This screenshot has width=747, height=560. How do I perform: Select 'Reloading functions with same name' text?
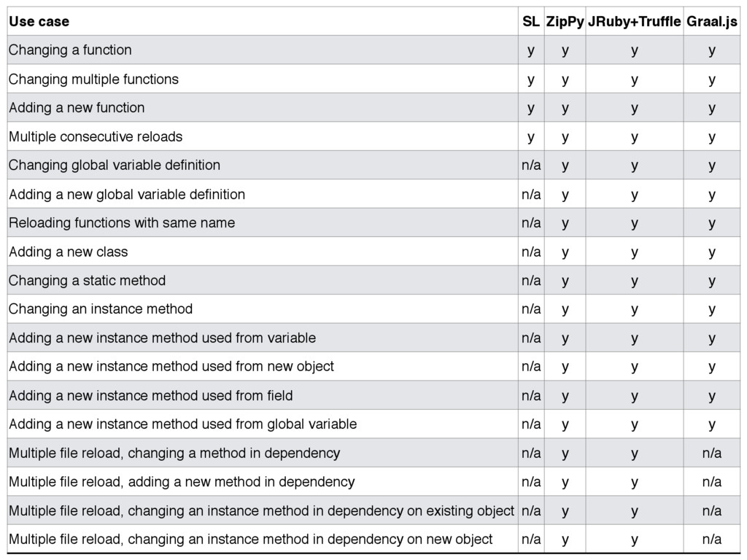122,223
